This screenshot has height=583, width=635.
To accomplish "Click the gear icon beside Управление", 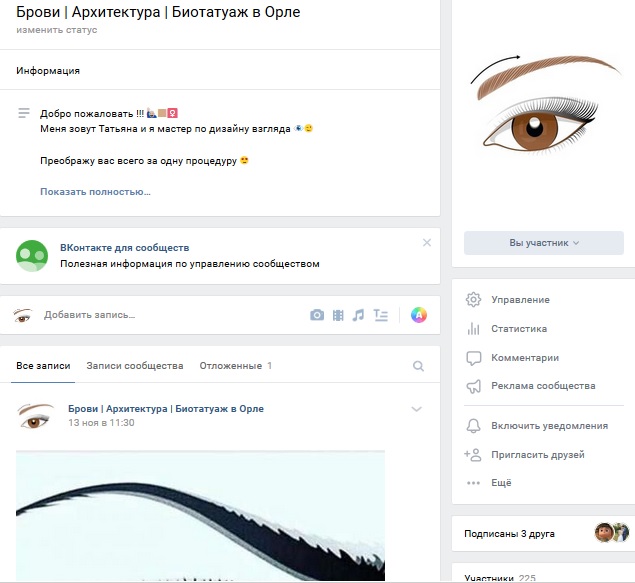I will [x=473, y=300].
